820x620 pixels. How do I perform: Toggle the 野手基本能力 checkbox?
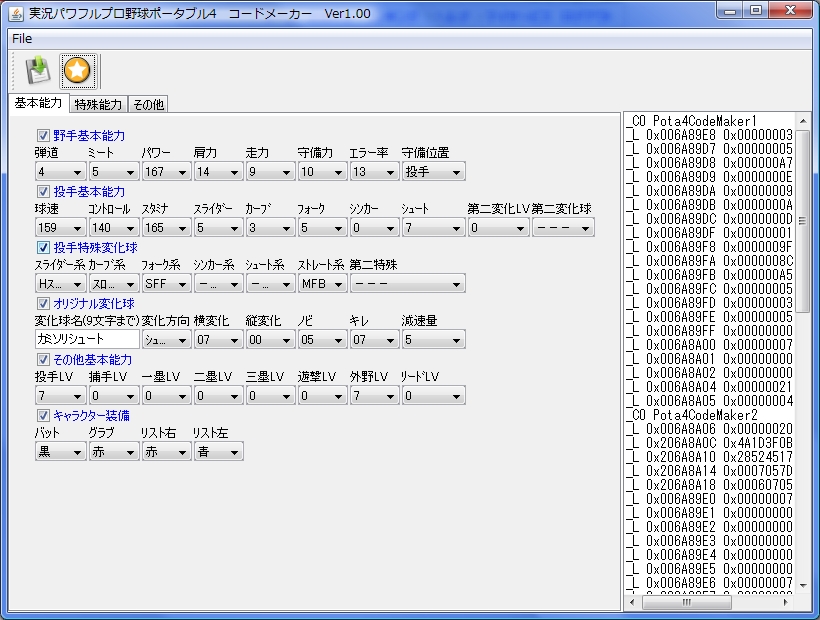pyautogui.click(x=43, y=135)
